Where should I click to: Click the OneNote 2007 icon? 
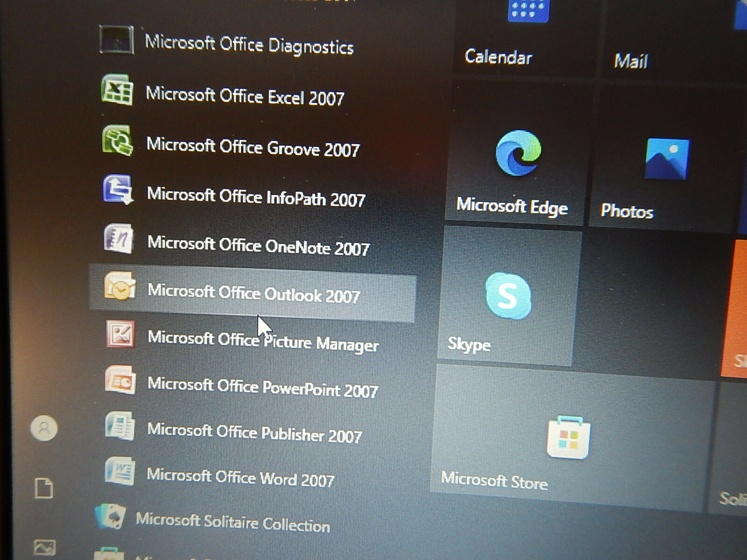pos(118,238)
